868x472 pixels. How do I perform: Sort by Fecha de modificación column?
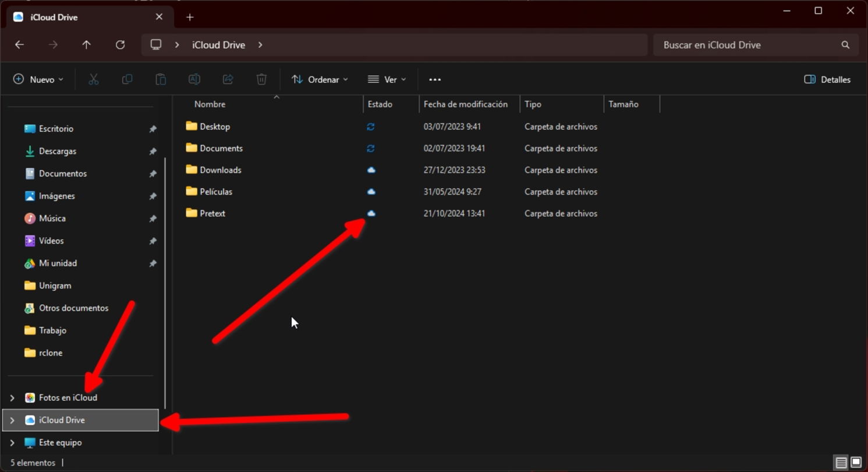tap(466, 104)
